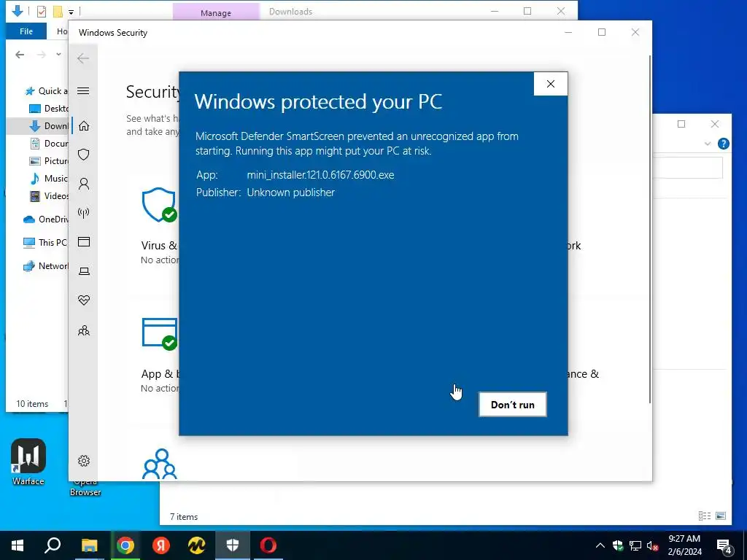Screen dimensions: 747x560
Task: Open Opera browser from the taskbar
Action: coord(268,545)
